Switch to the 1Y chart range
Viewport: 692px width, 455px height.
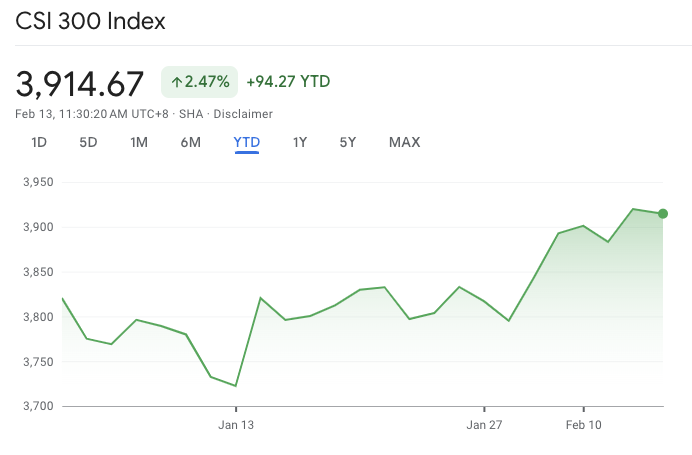[x=300, y=142]
